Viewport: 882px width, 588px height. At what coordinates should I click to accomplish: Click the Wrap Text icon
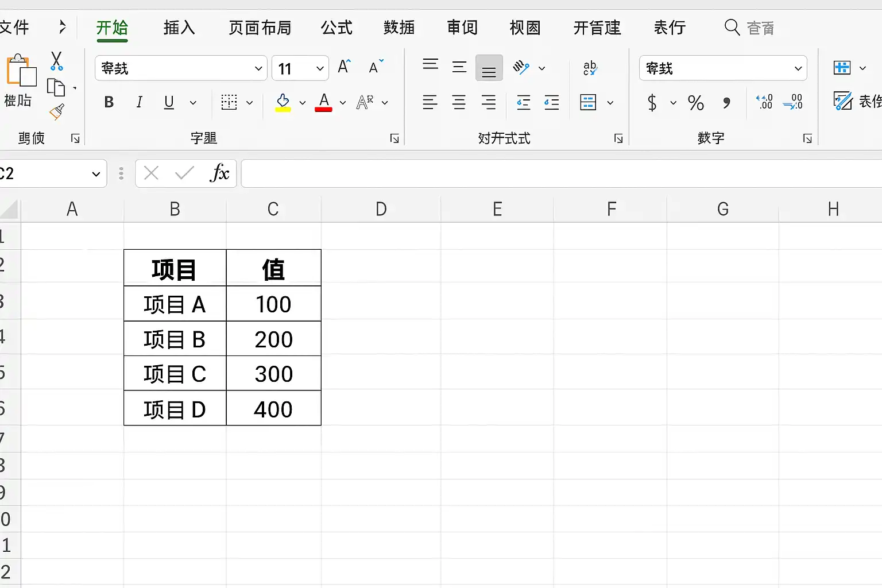pyautogui.click(x=590, y=68)
